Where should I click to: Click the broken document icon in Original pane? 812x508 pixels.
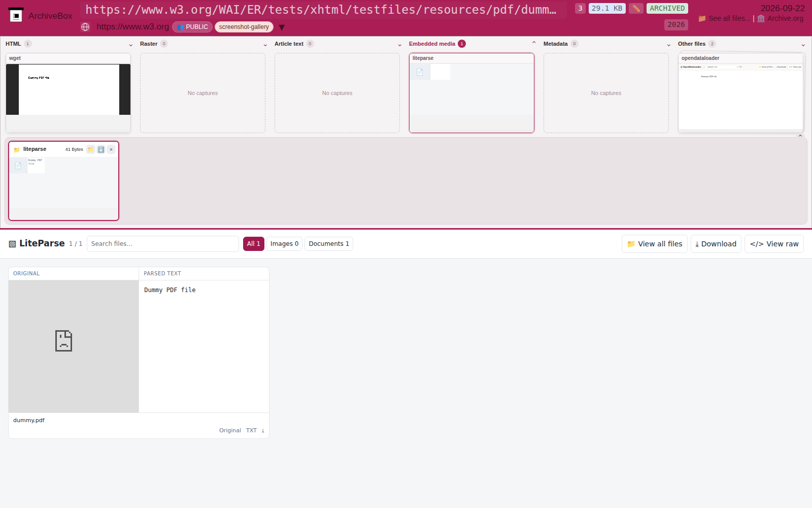point(63,341)
